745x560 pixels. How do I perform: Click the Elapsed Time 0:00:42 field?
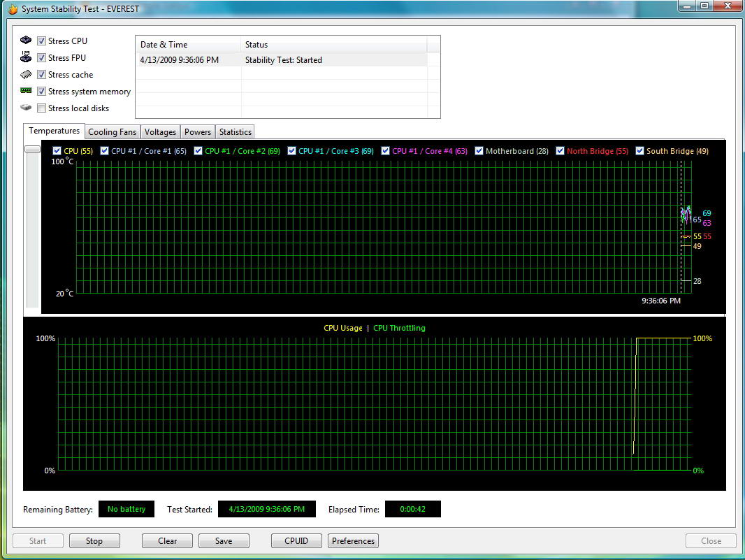pos(412,509)
